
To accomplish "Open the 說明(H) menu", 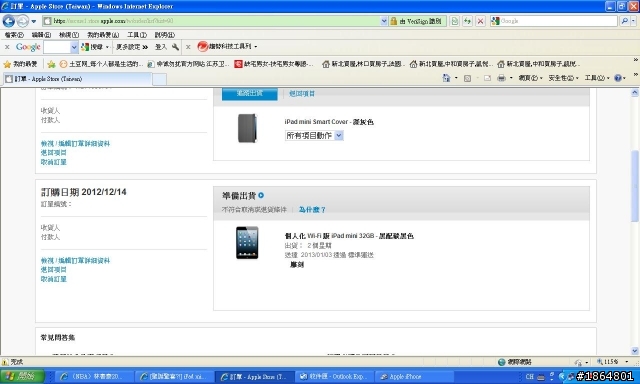I will click(164, 35).
